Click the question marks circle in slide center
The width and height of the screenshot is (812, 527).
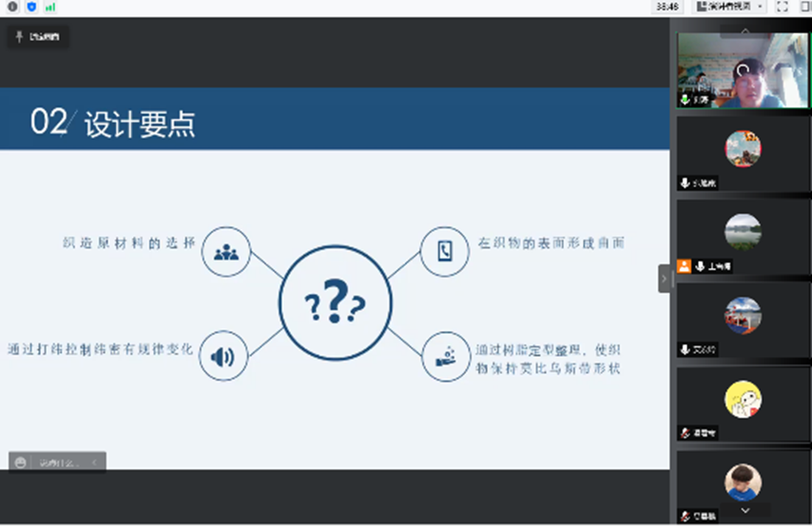click(x=335, y=303)
